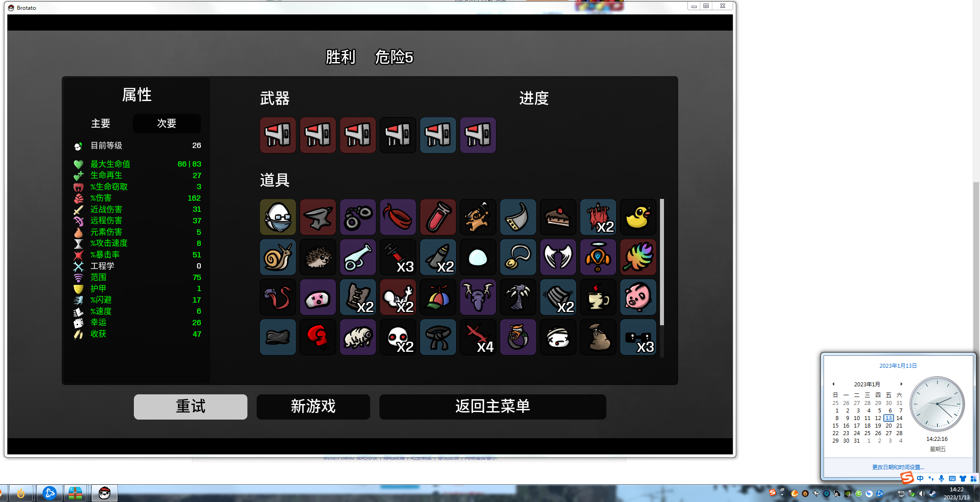Go to previous month in calendar

coord(833,384)
